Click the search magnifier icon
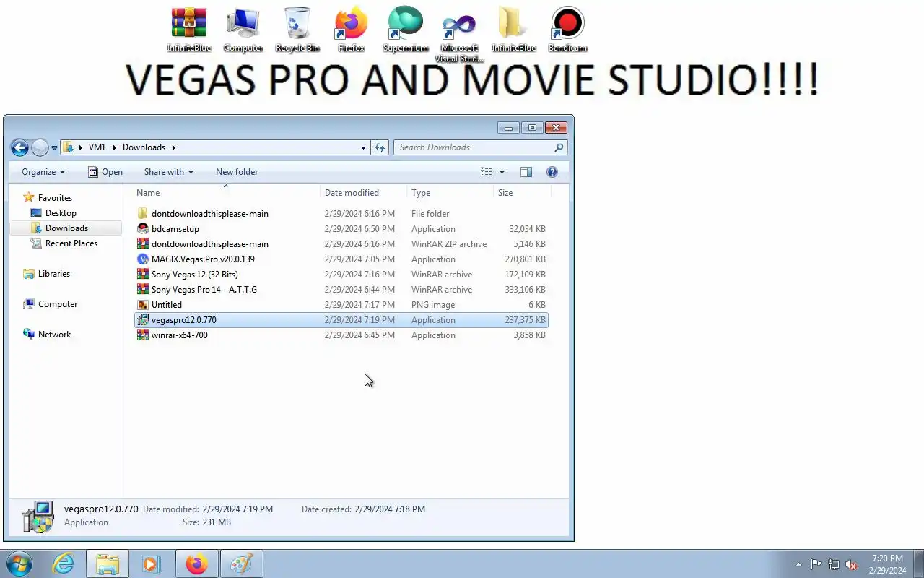The height and width of the screenshot is (578, 924). tap(559, 147)
